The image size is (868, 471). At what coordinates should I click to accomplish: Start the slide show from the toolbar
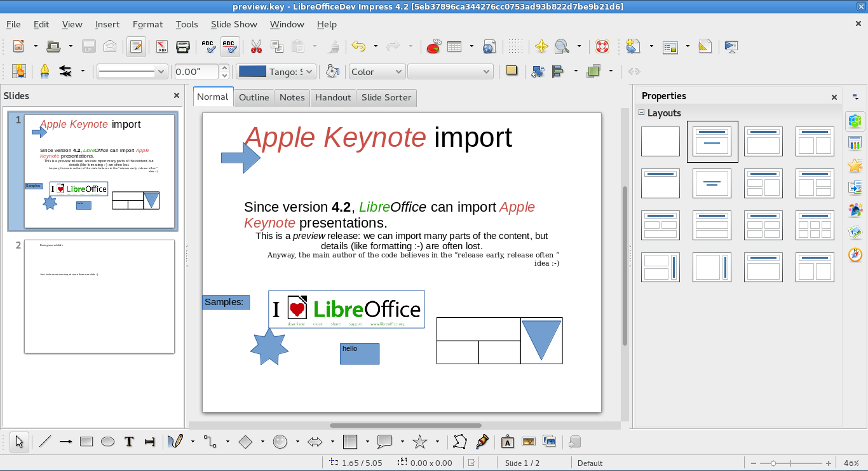click(x=731, y=46)
